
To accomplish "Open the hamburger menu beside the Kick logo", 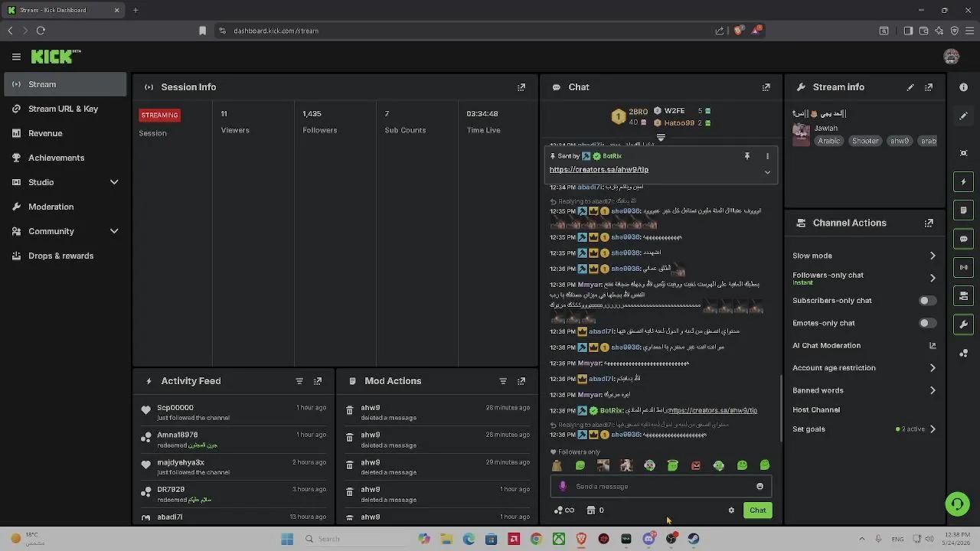I will coord(16,57).
